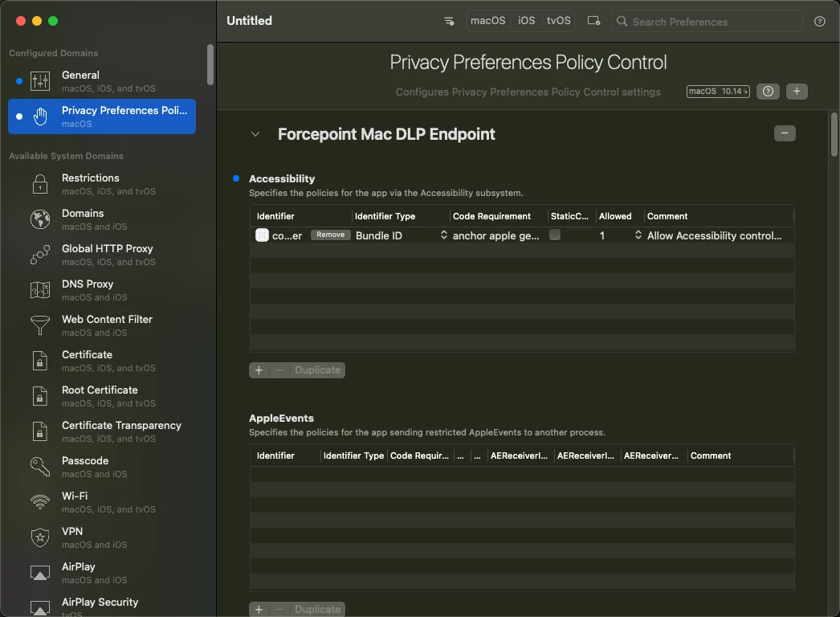Viewport: 840px width, 617px height.
Task: Click the AirPlay screen icon
Action: 40,573
